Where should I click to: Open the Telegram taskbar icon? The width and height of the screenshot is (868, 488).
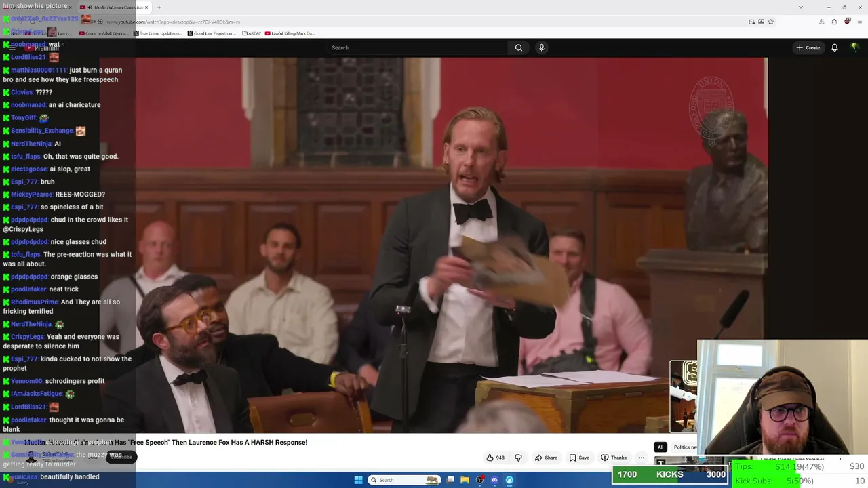[x=509, y=480]
